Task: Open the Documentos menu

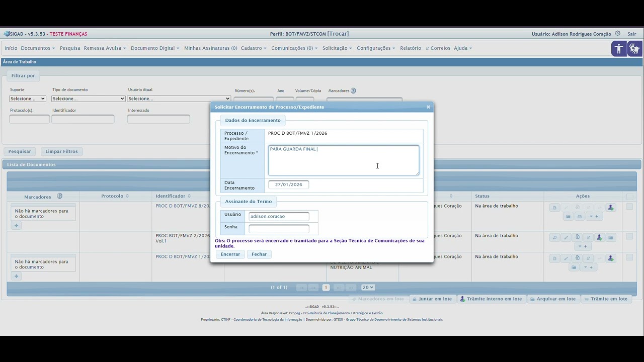Action: tap(38, 48)
